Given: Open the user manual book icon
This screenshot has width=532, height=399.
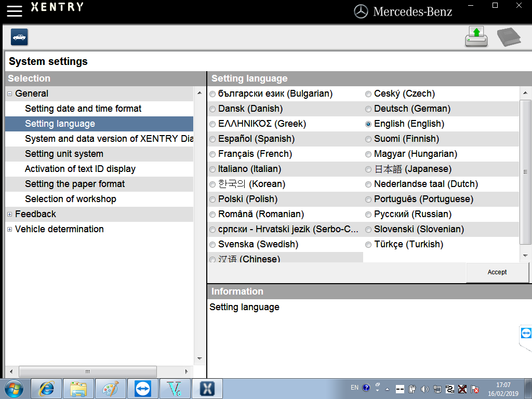Looking at the screenshot, I should pyautogui.click(x=508, y=37).
